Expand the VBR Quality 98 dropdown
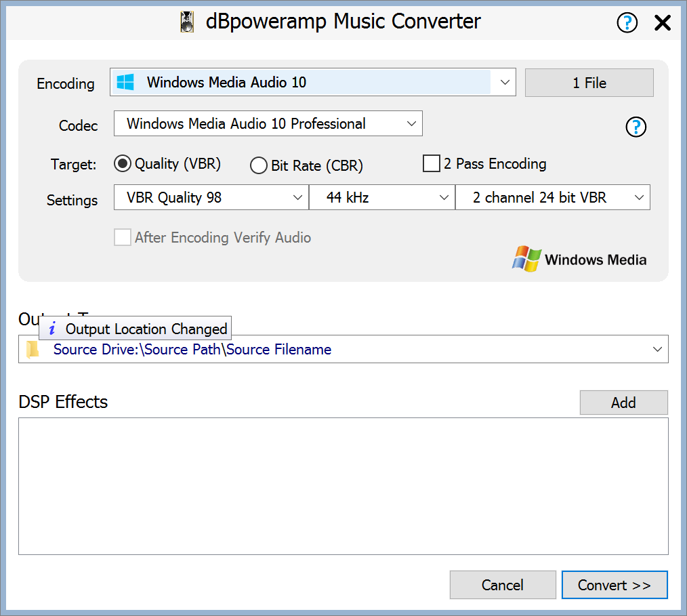This screenshot has width=687, height=616. tap(211, 198)
